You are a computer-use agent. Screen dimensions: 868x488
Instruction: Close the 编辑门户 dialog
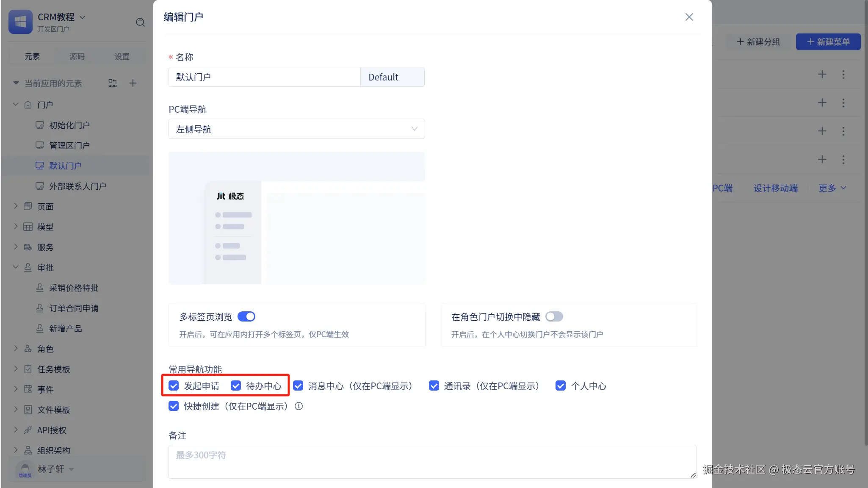point(689,17)
